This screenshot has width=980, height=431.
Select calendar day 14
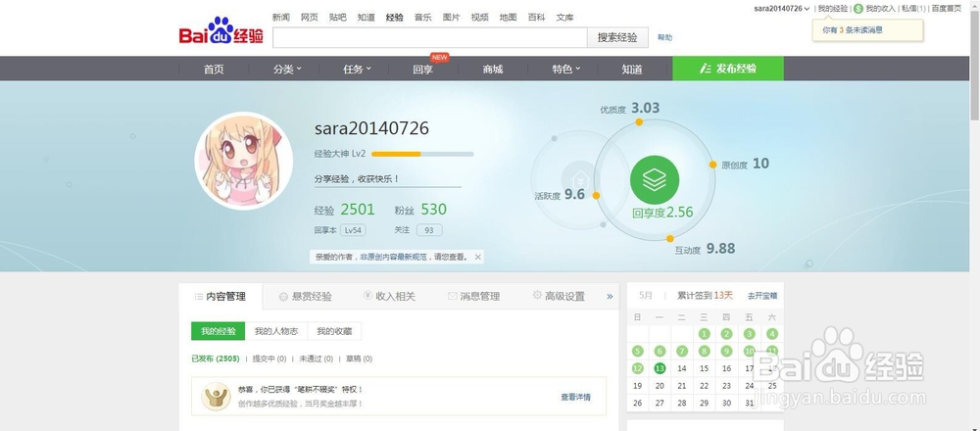682,368
